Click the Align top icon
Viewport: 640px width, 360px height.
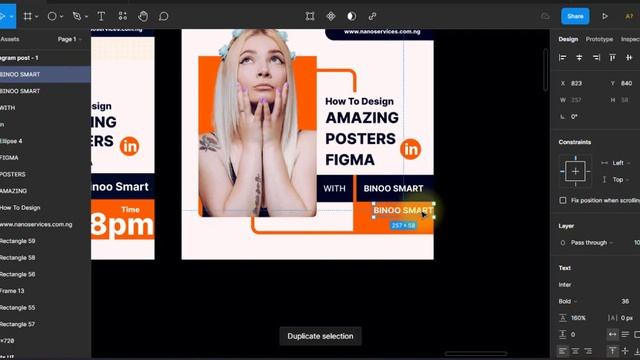613,58
